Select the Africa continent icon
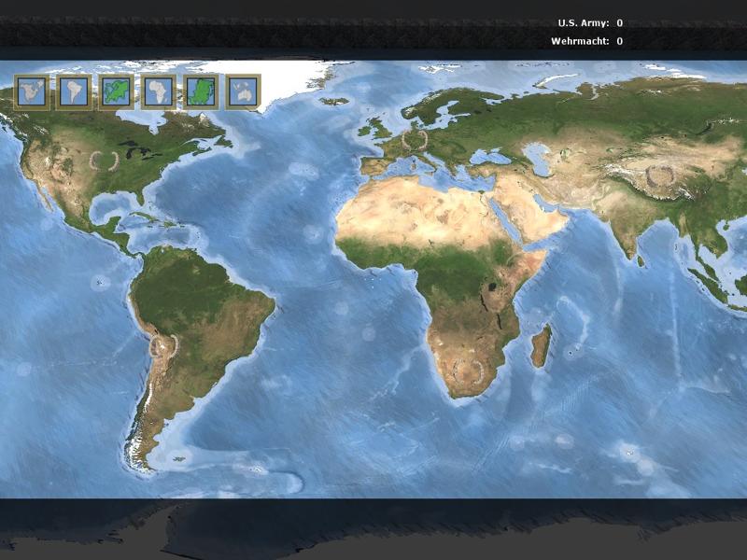Image resolution: width=747 pixels, height=560 pixels. [159, 91]
